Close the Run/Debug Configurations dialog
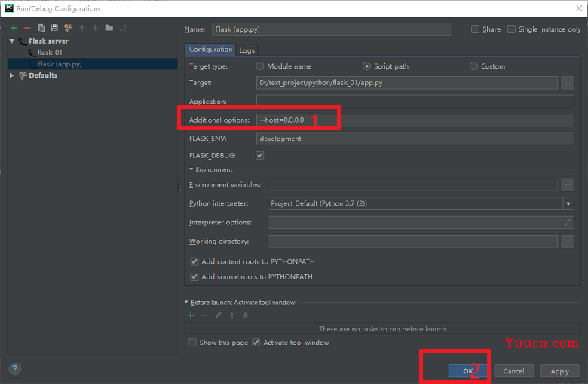This screenshot has width=588, height=384. (x=579, y=8)
